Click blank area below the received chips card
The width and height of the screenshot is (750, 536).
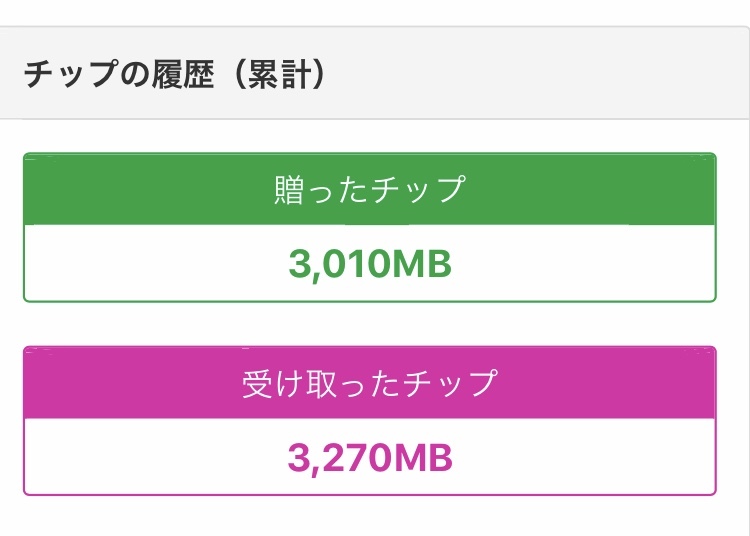(x=370, y=517)
